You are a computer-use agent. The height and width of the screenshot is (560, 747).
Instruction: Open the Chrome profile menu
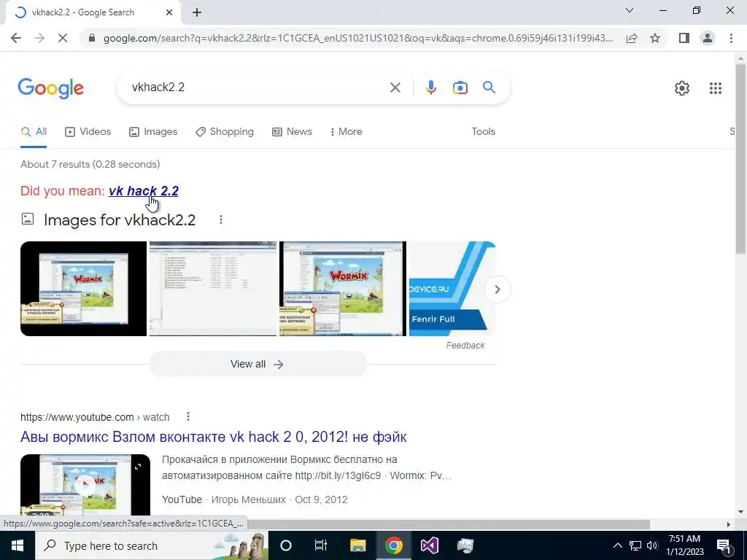point(708,38)
